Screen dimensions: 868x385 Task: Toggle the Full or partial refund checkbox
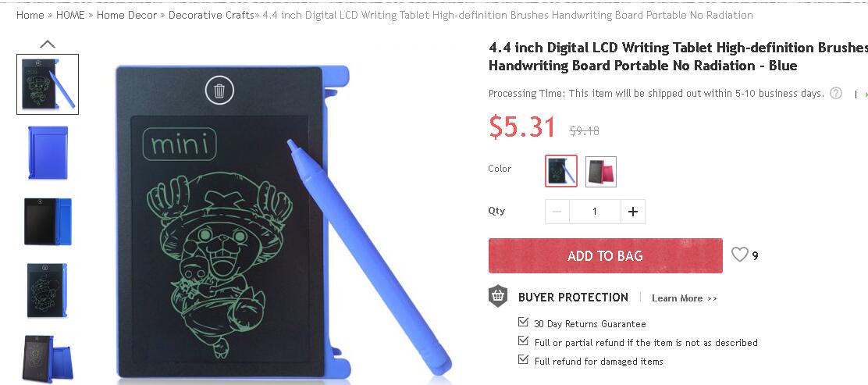point(523,340)
